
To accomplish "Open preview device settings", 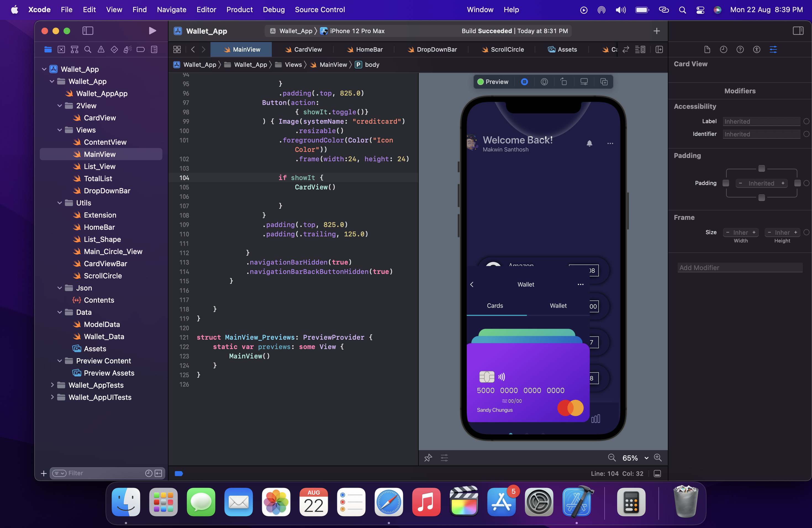I will pyautogui.click(x=584, y=82).
